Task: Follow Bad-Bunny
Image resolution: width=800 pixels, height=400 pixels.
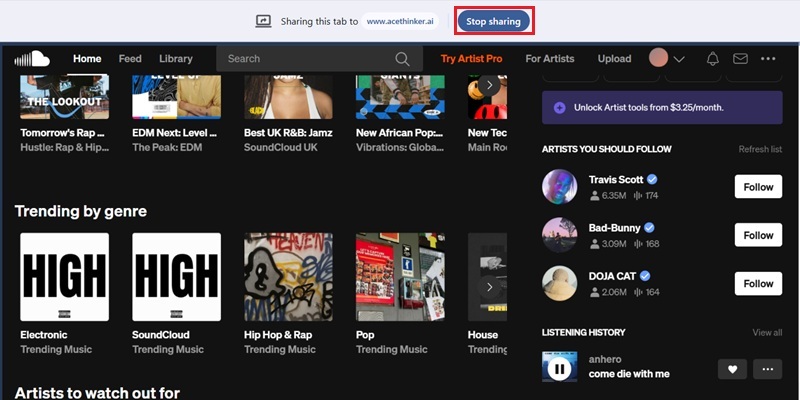Action: point(758,235)
